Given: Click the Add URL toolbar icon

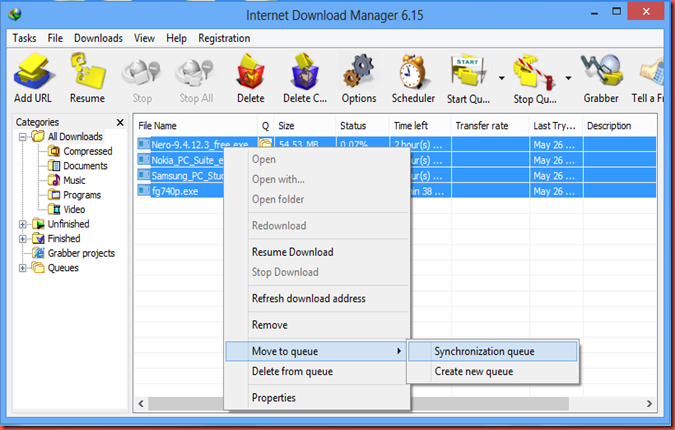Looking at the screenshot, I should point(33,72).
